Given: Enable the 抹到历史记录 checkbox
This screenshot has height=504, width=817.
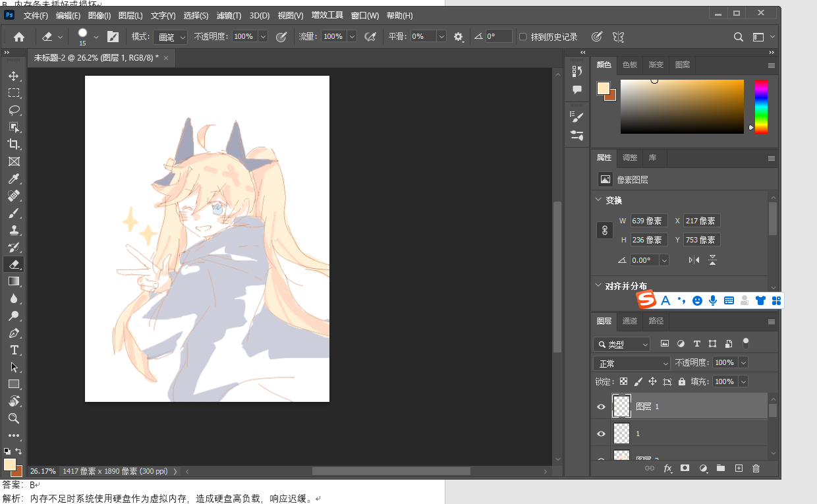Looking at the screenshot, I should [x=523, y=37].
